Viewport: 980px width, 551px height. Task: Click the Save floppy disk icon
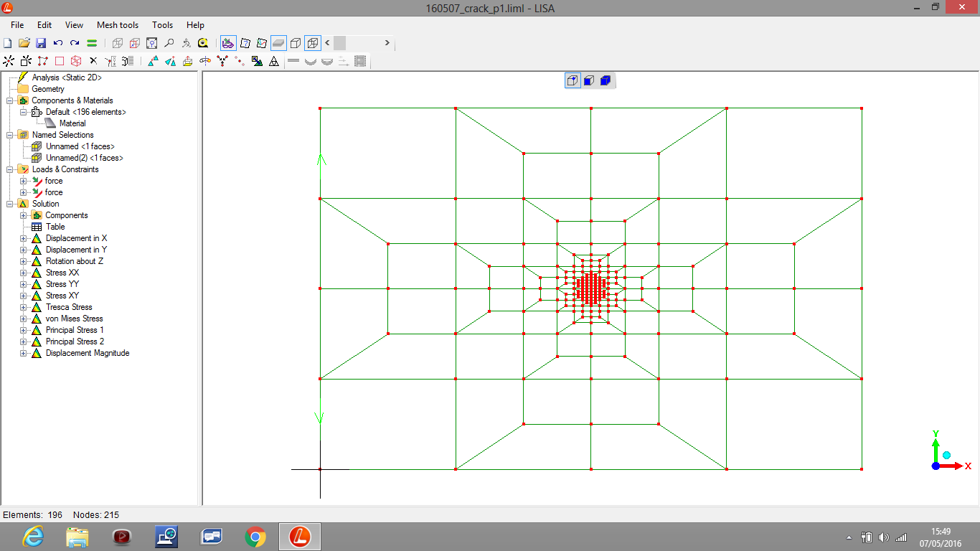[41, 43]
